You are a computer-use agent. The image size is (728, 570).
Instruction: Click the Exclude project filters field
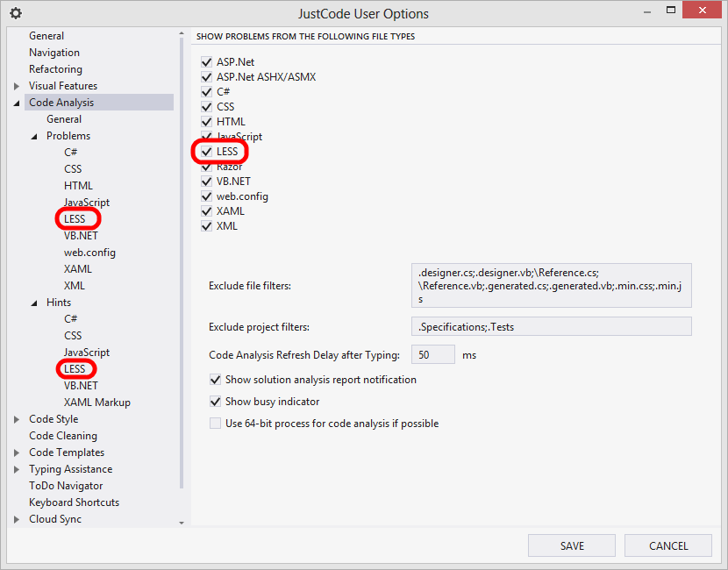(552, 327)
